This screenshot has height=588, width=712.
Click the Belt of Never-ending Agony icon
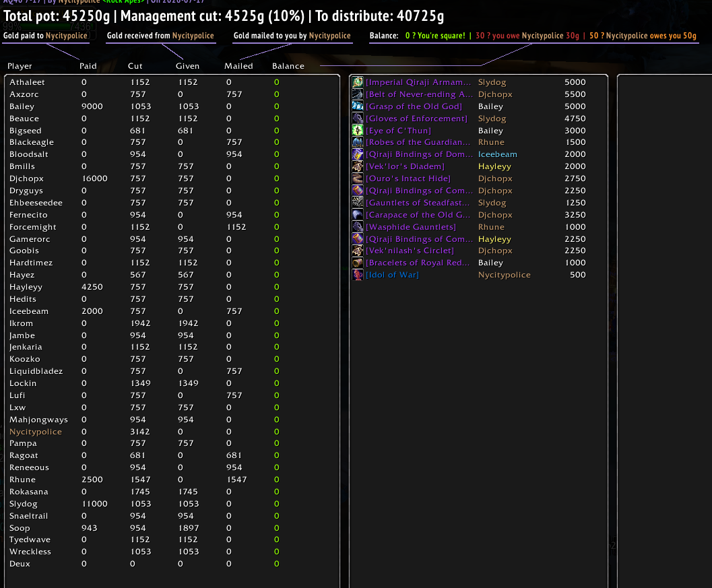tap(358, 94)
